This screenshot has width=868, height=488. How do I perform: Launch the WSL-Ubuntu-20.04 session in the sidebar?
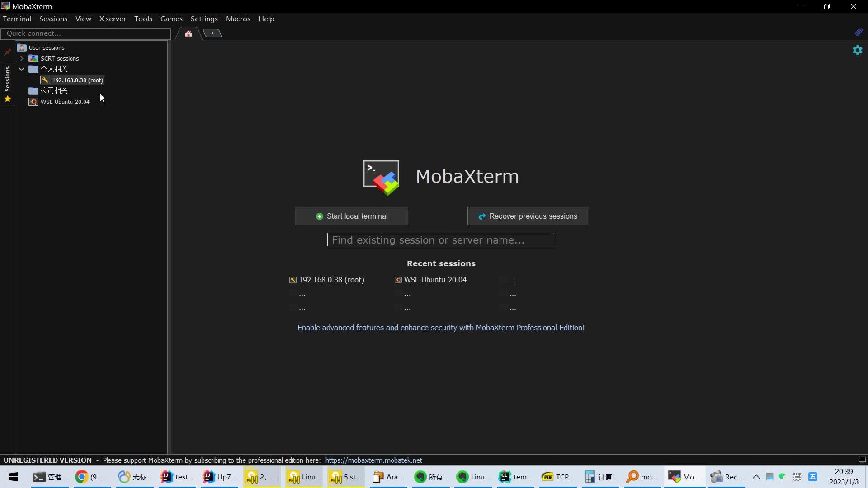[x=65, y=101]
